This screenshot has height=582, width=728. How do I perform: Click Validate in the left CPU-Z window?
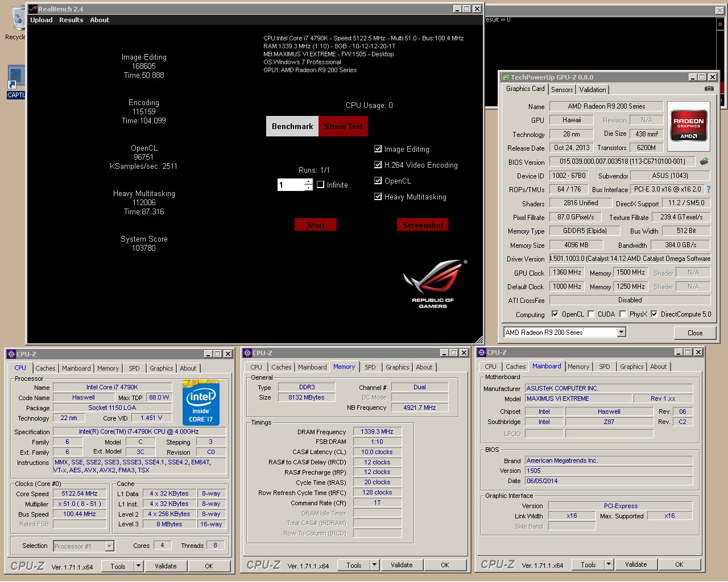pos(166,566)
